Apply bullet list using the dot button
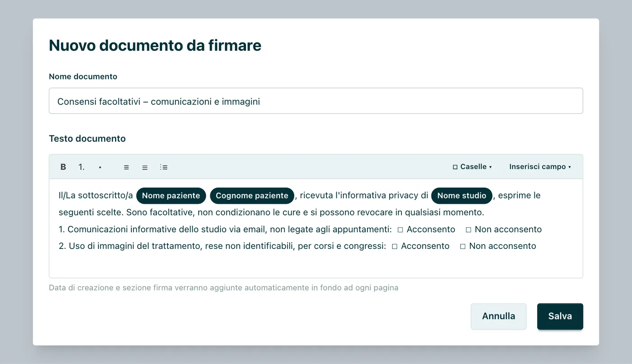Image resolution: width=632 pixels, height=364 pixels. (x=100, y=167)
